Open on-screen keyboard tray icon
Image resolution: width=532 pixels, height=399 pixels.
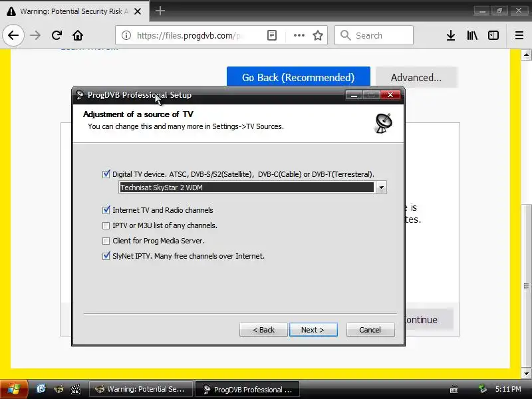(x=454, y=389)
